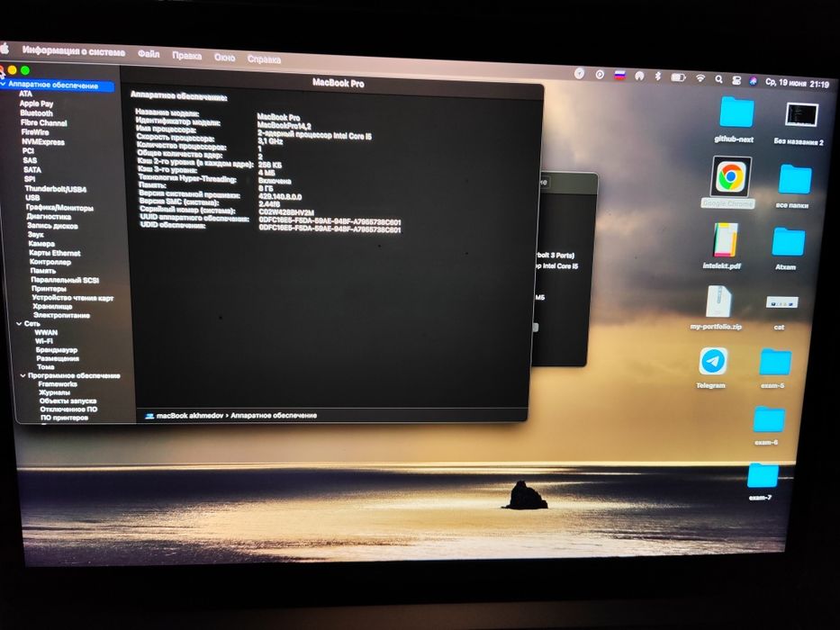Click the headphones-shaped menu bar icon
840x630 pixels.
[639, 76]
